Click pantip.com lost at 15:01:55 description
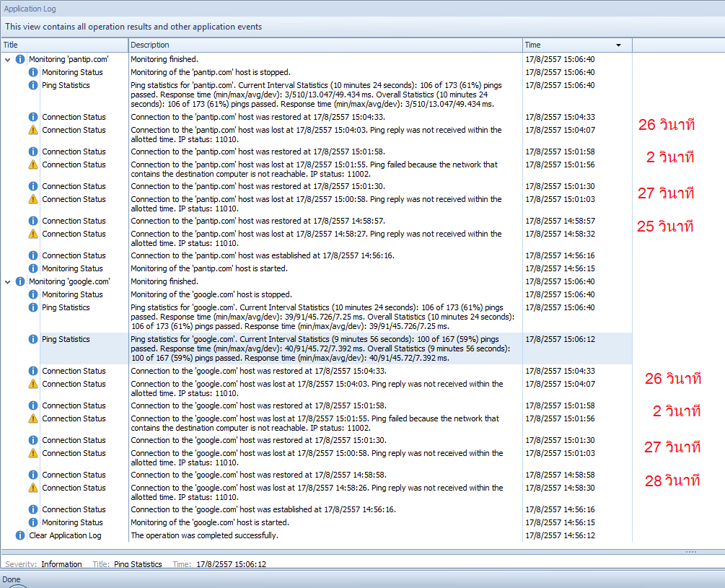The height and width of the screenshot is (588, 725). click(315, 170)
